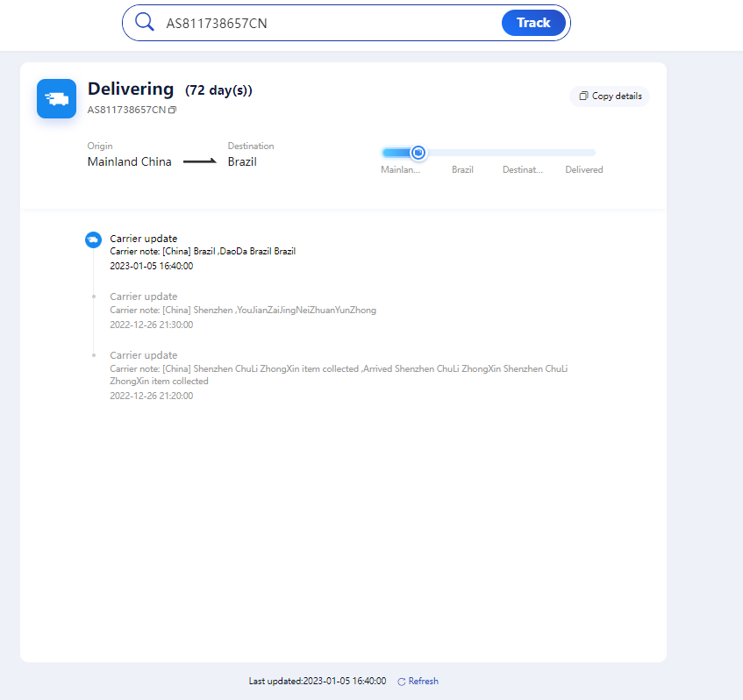Viewport: 743px width, 700px height.
Task: Click the Brazil stage label under progress bar
Action: tap(462, 169)
